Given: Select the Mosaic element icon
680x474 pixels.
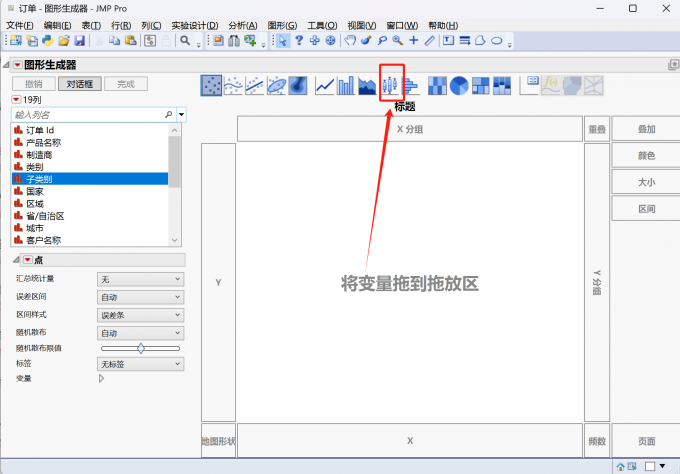Looking at the screenshot, I should pos(502,85).
